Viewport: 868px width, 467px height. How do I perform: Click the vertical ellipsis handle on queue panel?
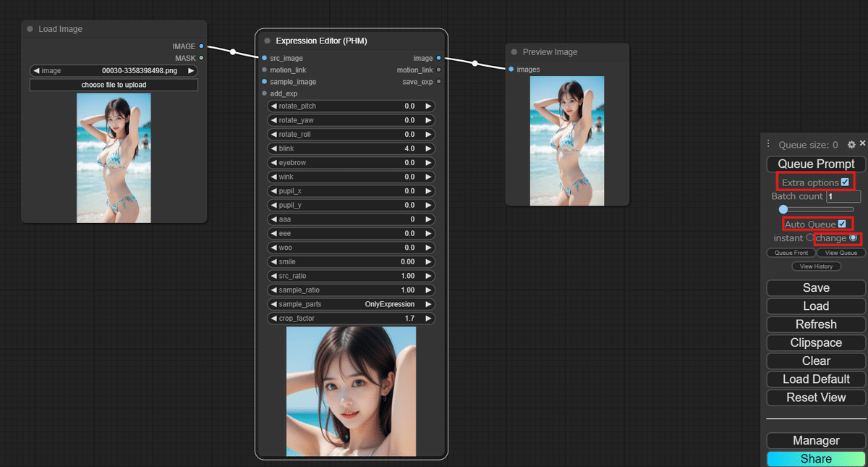769,144
